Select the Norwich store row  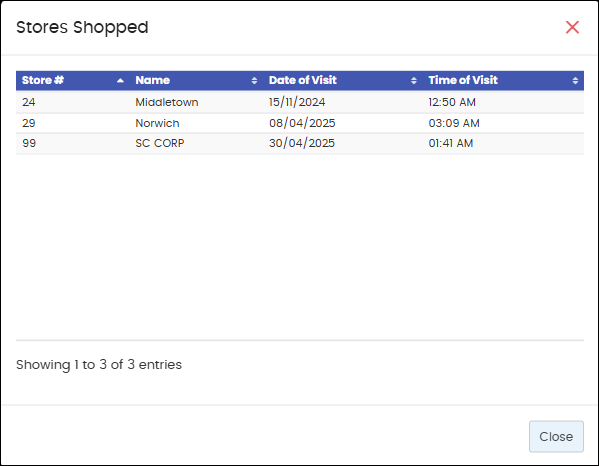click(300, 123)
